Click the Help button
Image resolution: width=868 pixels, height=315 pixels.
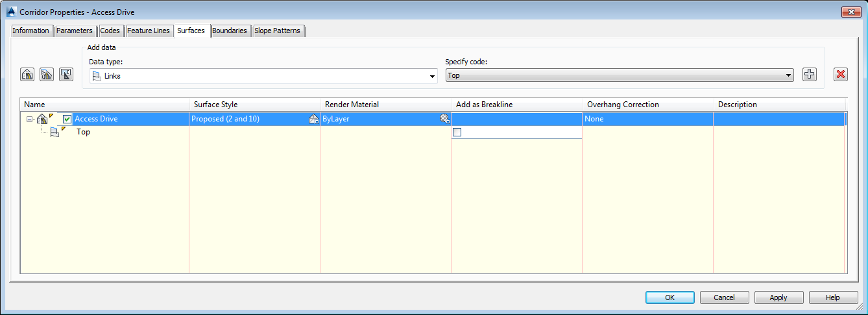tap(833, 297)
